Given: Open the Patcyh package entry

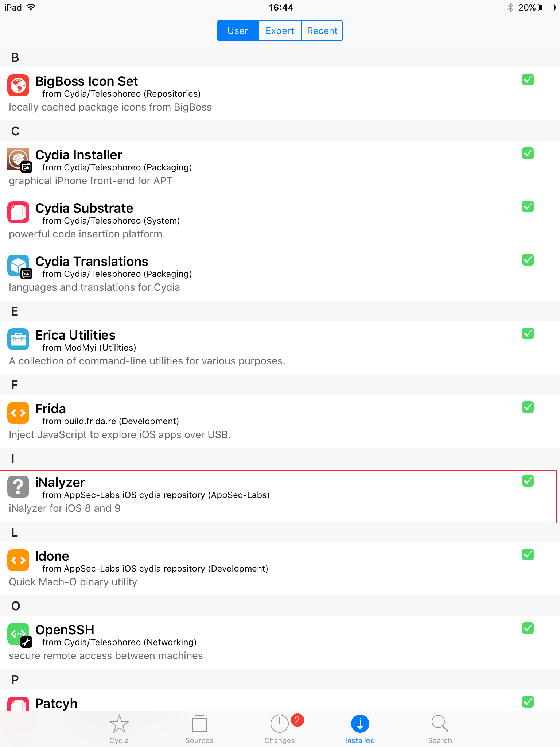Looking at the screenshot, I should pyautogui.click(x=146, y=703).
